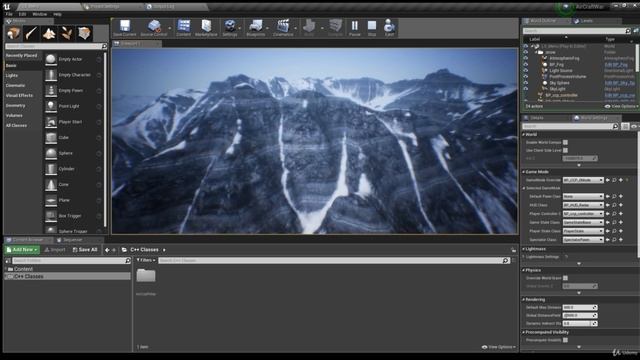This screenshot has height=360, width=640.
Task: Check Use Client Side Level streaming checkbox
Action: click(565, 150)
